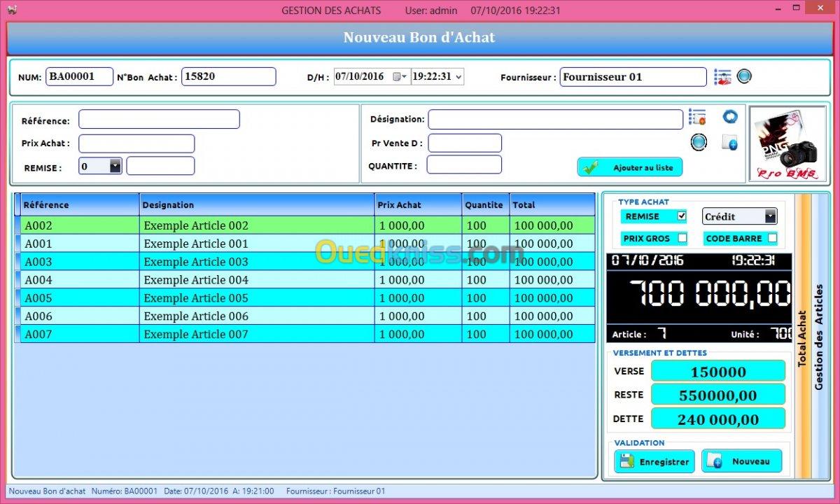Tick the CODE BARRE checkbox
840x504 pixels.
point(772,239)
